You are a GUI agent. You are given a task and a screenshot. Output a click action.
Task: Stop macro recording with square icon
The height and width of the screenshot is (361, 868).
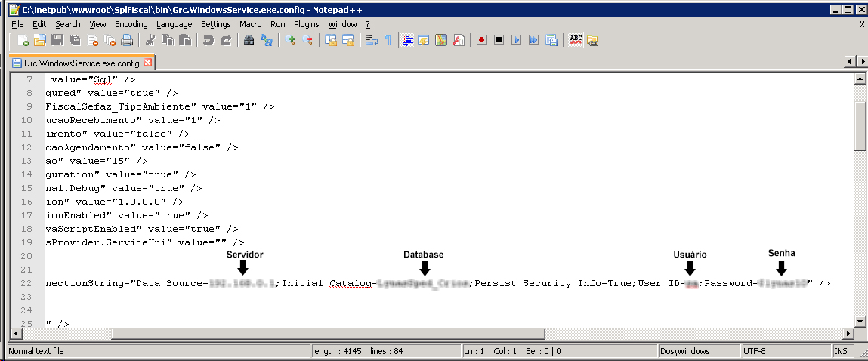point(499,41)
